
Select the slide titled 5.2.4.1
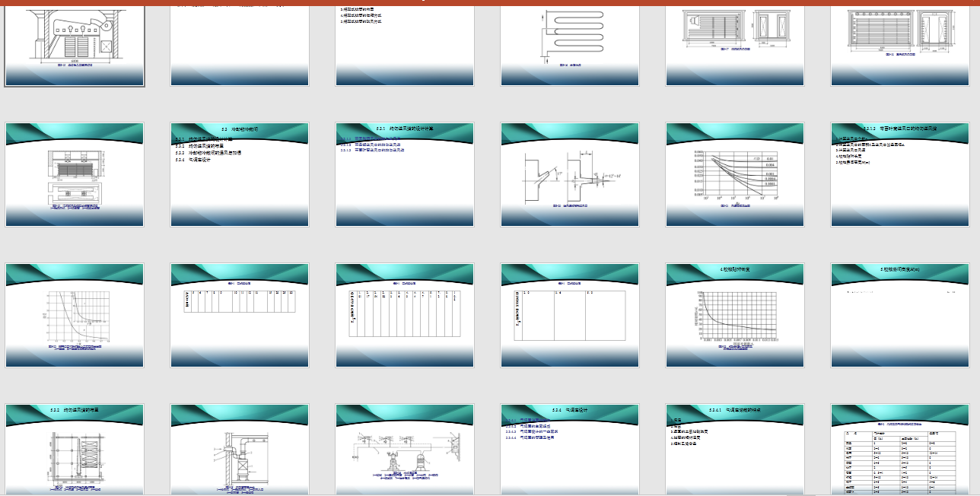735,450
